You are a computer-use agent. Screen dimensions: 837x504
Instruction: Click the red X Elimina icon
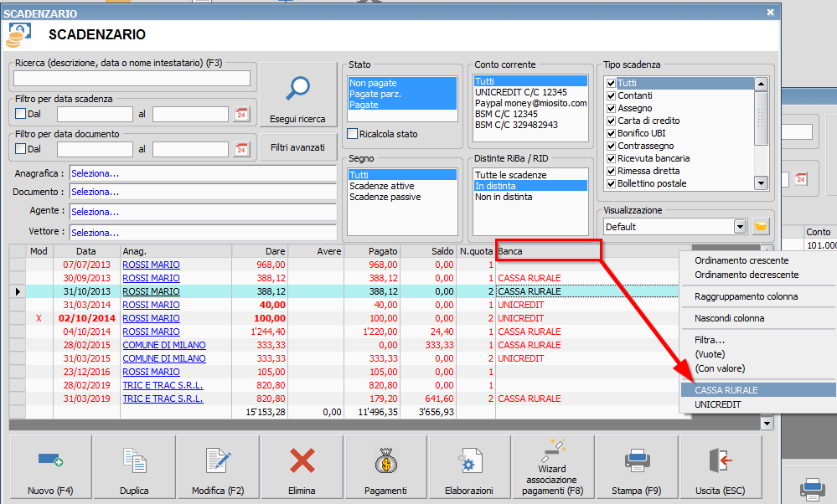pos(302,460)
